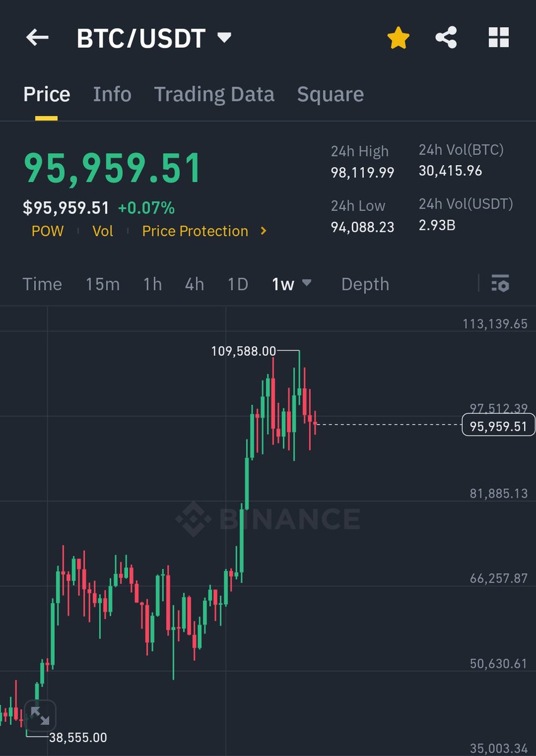
Task: Select the 4h interval
Action: (194, 284)
